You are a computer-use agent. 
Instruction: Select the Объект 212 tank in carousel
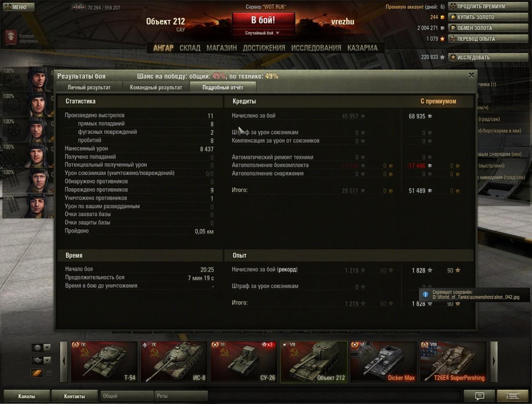coord(314,361)
